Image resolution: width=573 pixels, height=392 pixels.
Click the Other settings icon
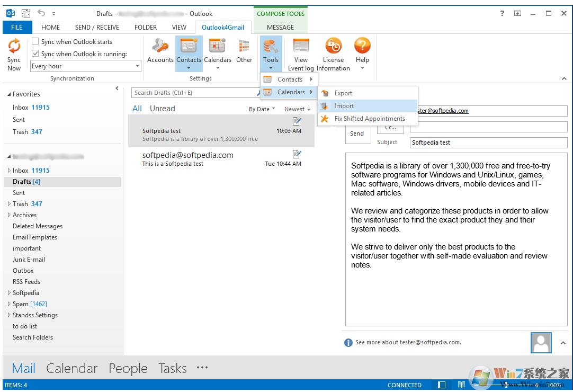click(x=244, y=50)
